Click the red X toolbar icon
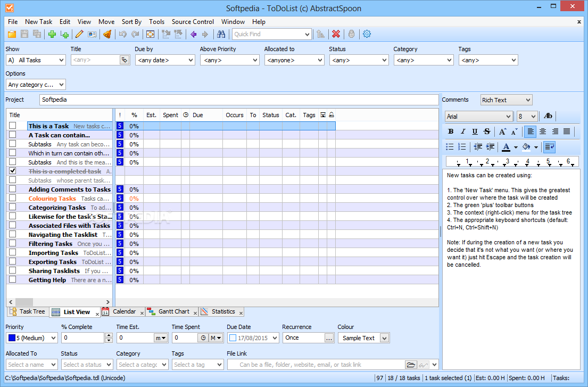588x387 pixels. click(336, 34)
